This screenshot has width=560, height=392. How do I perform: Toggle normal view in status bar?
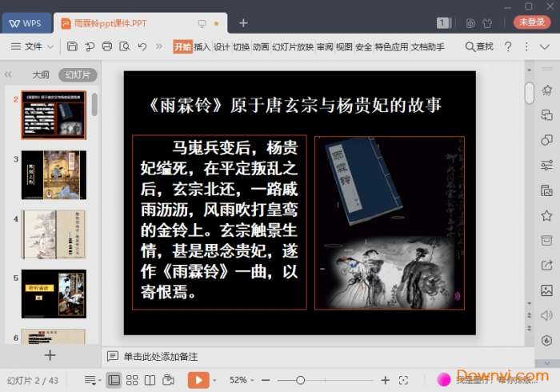point(114,380)
